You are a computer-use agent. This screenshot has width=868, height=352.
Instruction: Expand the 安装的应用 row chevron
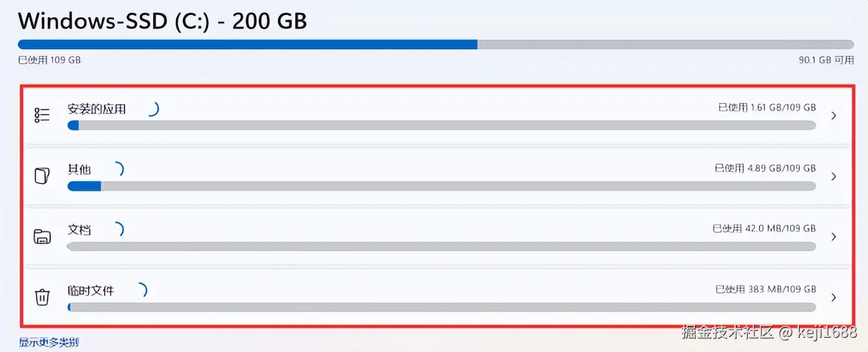click(x=834, y=116)
